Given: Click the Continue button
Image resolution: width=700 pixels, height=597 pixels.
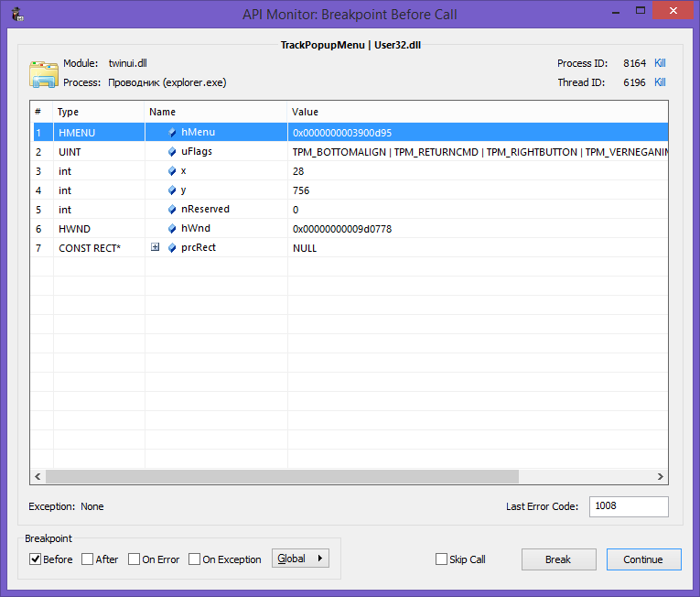Looking at the screenshot, I should pos(644,559).
